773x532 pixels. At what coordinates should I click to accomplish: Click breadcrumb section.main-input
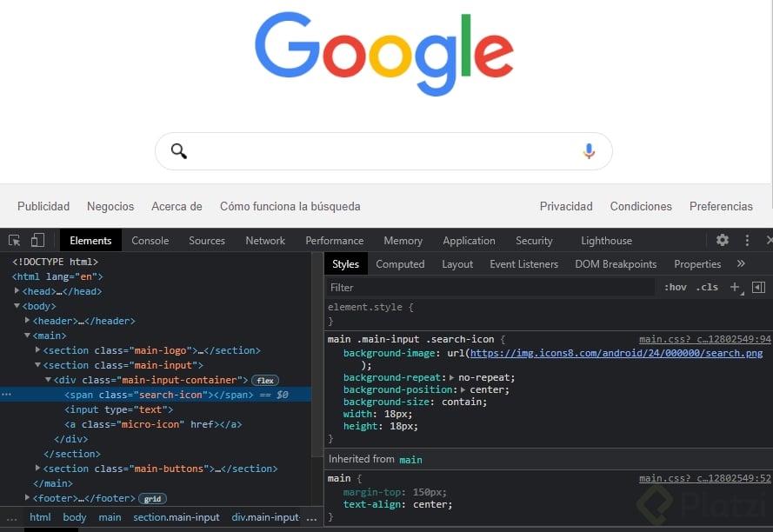[x=176, y=517]
